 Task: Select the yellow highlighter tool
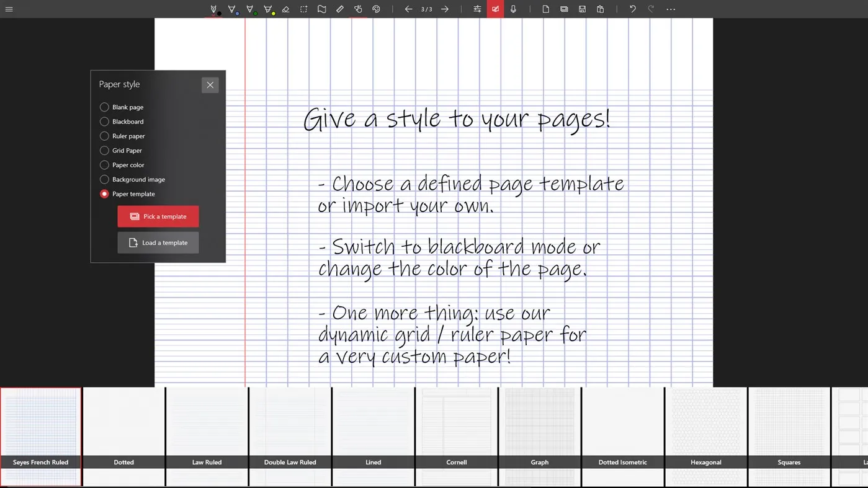pos(267,9)
